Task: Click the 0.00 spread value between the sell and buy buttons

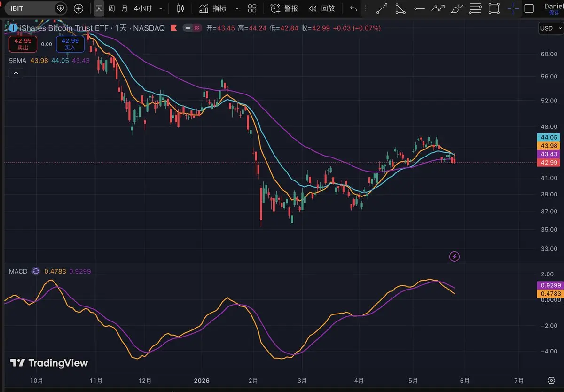Action: tap(46, 44)
